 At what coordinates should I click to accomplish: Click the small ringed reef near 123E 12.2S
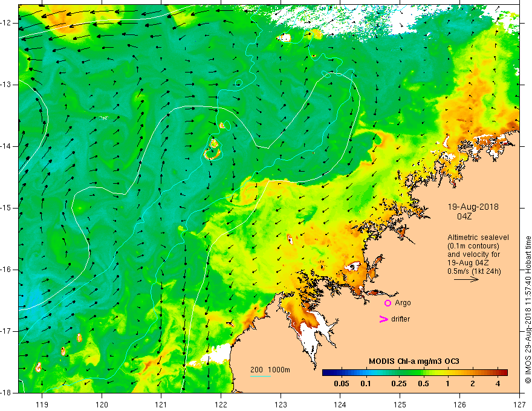[x=284, y=37]
